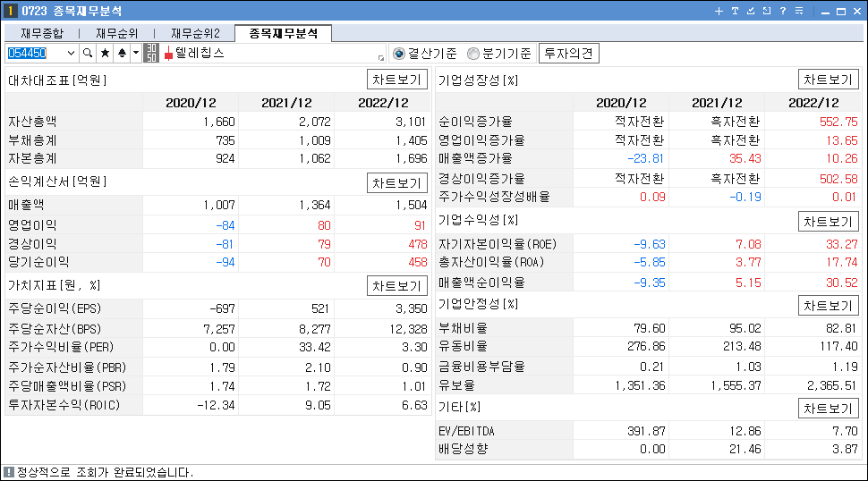Click 차트보기 button for 기타
Image resolution: width=868 pixels, height=481 pixels.
coord(828,409)
